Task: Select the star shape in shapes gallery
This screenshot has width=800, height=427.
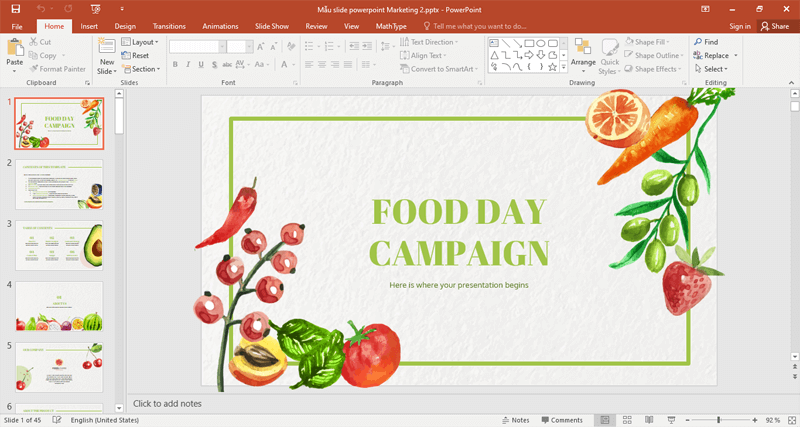Action: click(553, 67)
